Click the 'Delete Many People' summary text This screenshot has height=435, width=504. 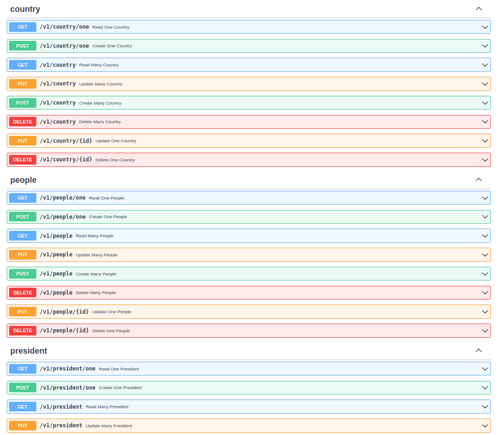(96, 293)
